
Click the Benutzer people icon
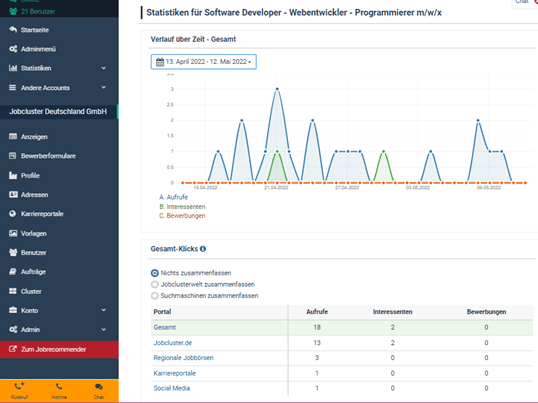pos(13,252)
